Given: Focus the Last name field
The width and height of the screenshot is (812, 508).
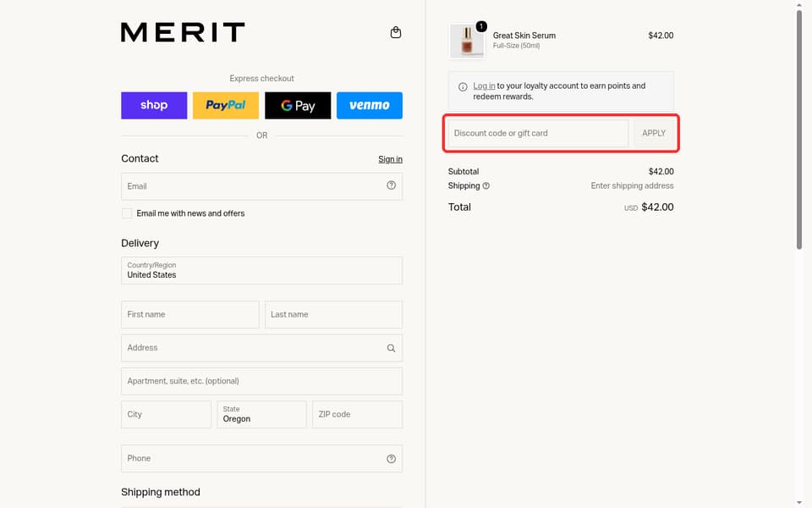Looking at the screenshot, I should 333,315.
